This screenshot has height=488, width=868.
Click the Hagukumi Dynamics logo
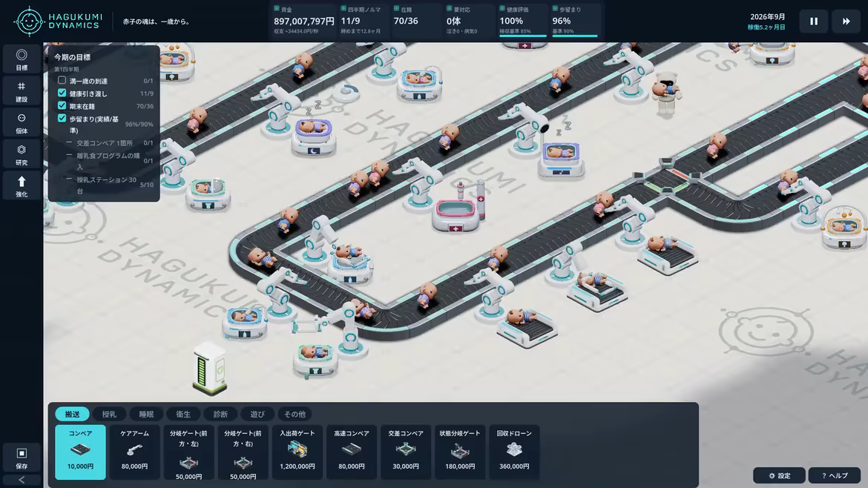click(x=58, y=21)
